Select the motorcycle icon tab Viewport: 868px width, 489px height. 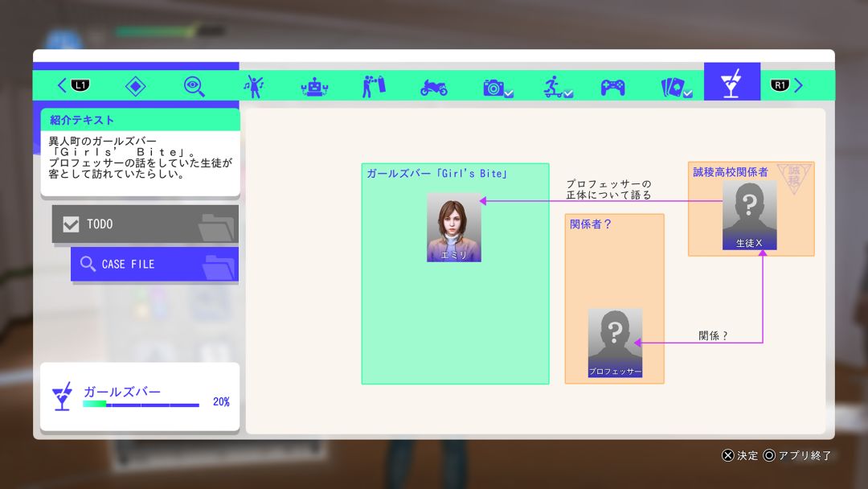point(433,88)
